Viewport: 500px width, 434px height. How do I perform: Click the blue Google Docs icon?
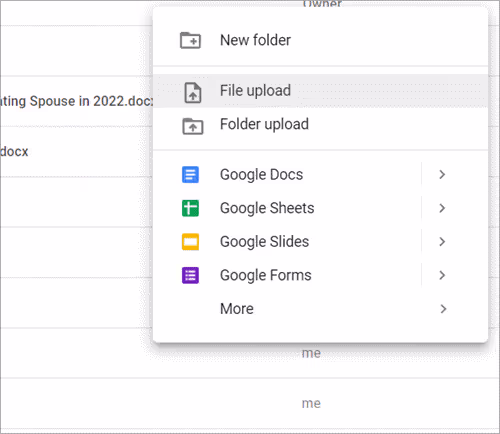[190, 175]
